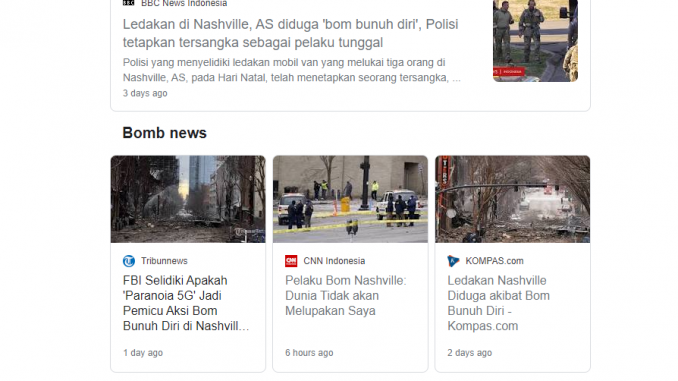Viewport: 678px width, 381px height.
Task: Click the '6 hours ago' timestamp
Action: 309,353
